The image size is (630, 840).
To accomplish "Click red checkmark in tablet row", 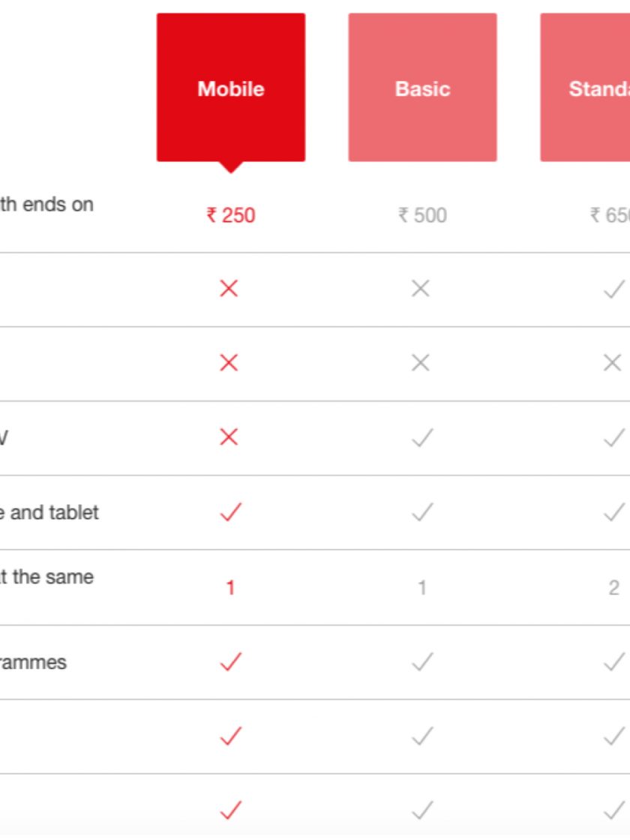I will (x=230, y=512).
